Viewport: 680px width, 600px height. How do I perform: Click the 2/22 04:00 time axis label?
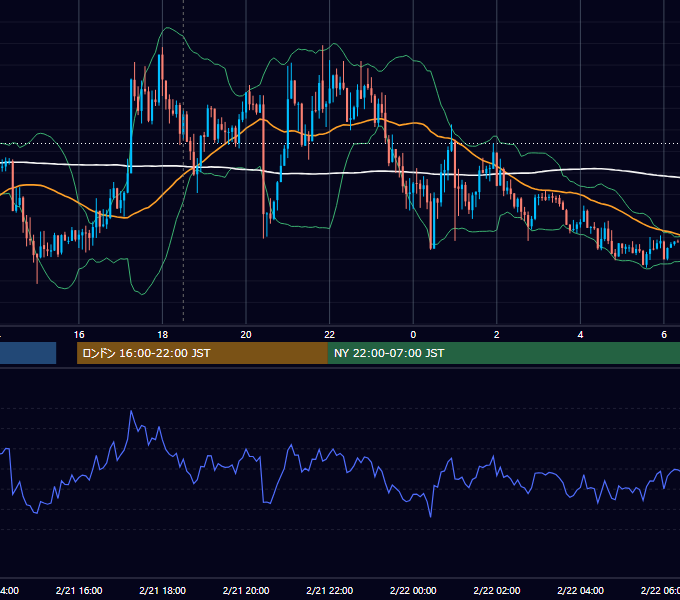point(580,590)
